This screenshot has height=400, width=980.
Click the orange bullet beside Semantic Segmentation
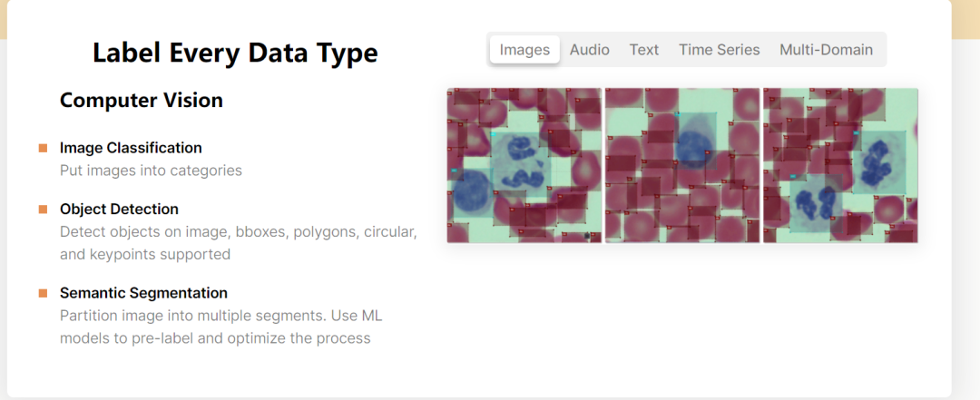[43, 293]
